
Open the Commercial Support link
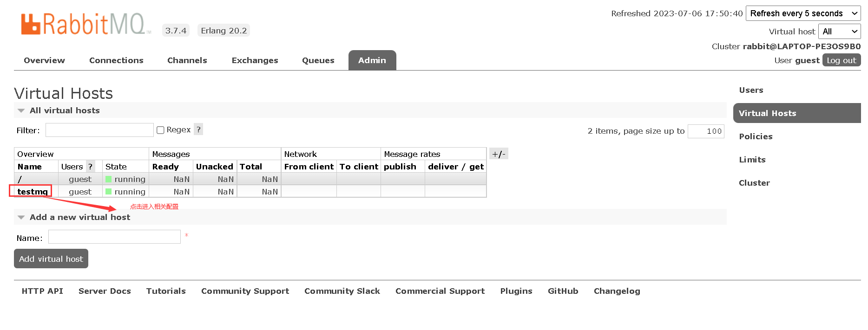click(440, 291)
